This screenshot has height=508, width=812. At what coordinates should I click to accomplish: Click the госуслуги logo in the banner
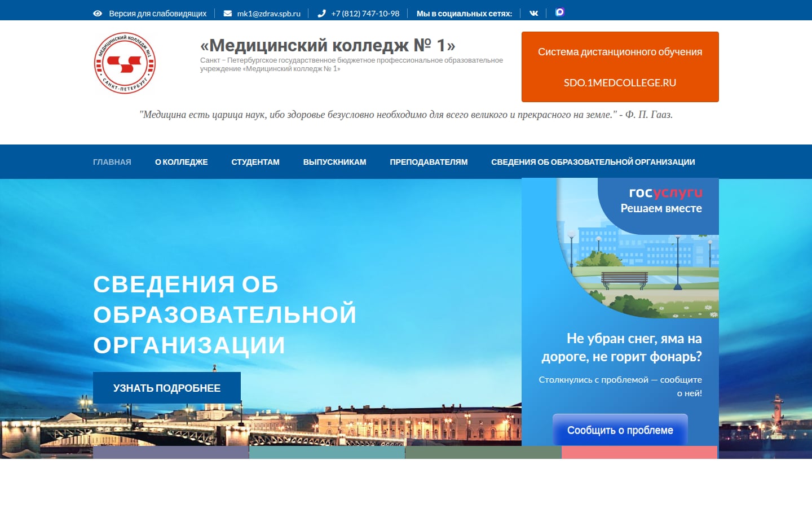click(x=665, y=192)
